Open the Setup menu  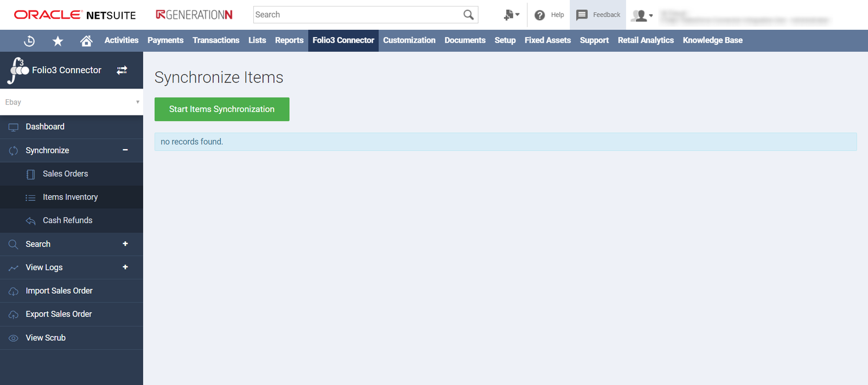tap(505, 41)
